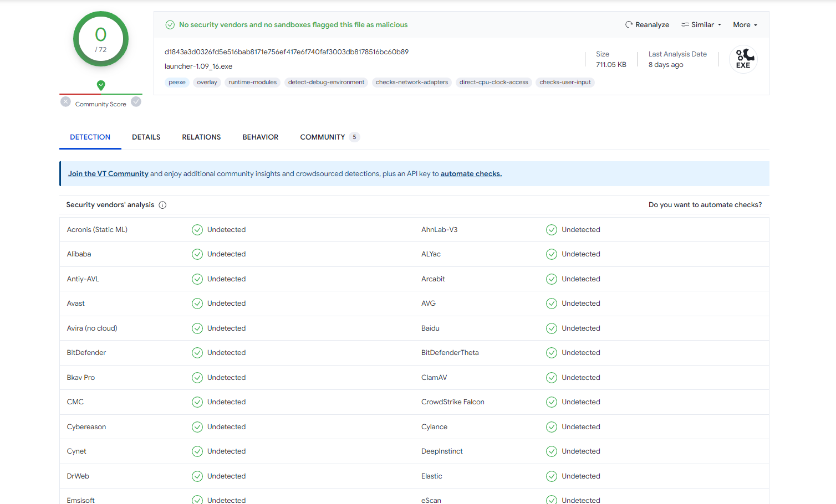Click the 0/72 detection score circle
This screenshot has height=504, width=836.
(101, 39)
